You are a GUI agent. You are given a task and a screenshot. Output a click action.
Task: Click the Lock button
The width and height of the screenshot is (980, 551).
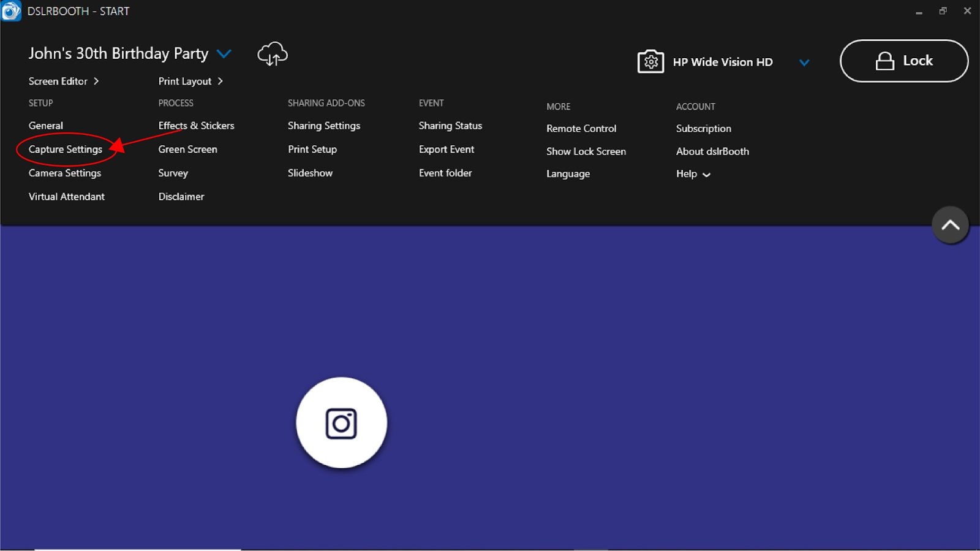(x=904, y=61)
